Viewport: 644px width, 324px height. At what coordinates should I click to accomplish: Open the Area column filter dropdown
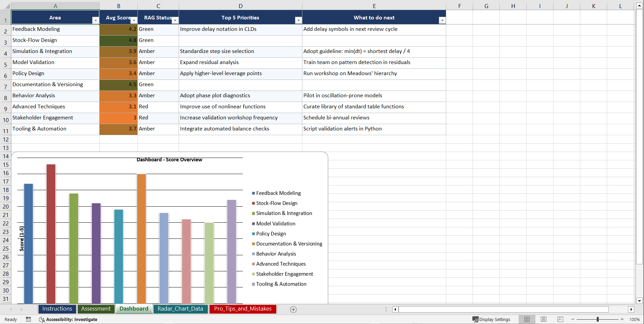pos(96,20)
